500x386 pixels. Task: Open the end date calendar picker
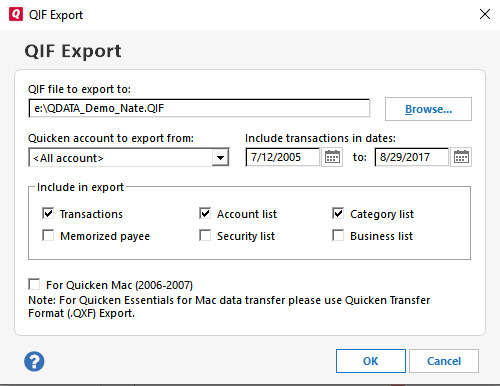pyautogui.click(x=461, y=157)
